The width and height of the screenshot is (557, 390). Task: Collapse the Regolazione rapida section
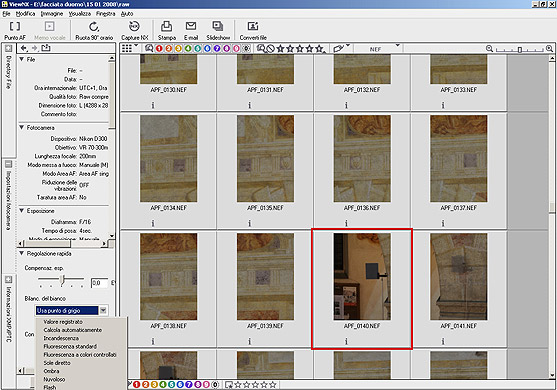pyautogui.click(x=22, y=254)
